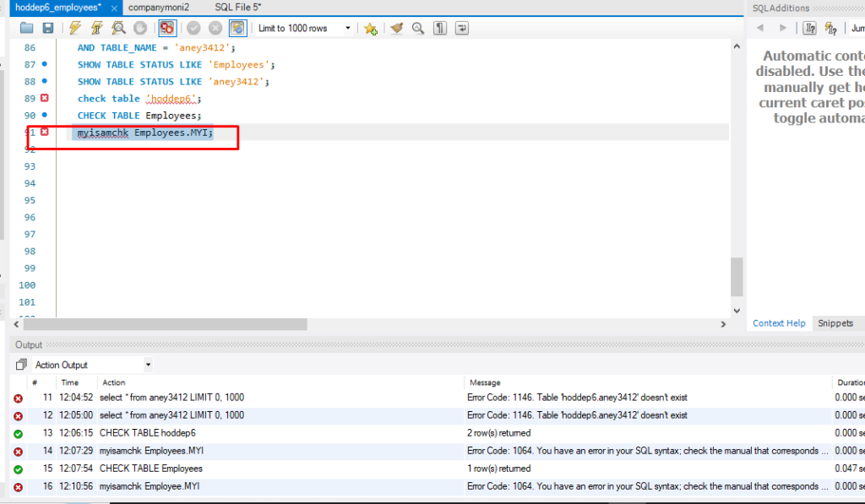Stop the running query via the hand icon

click(140, 28)
